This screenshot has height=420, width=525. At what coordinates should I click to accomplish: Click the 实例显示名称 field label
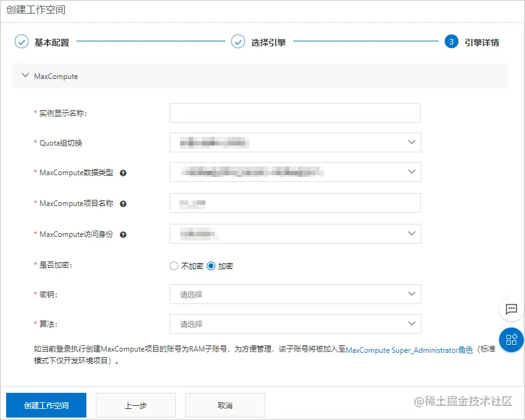click(x=63, y=113)
